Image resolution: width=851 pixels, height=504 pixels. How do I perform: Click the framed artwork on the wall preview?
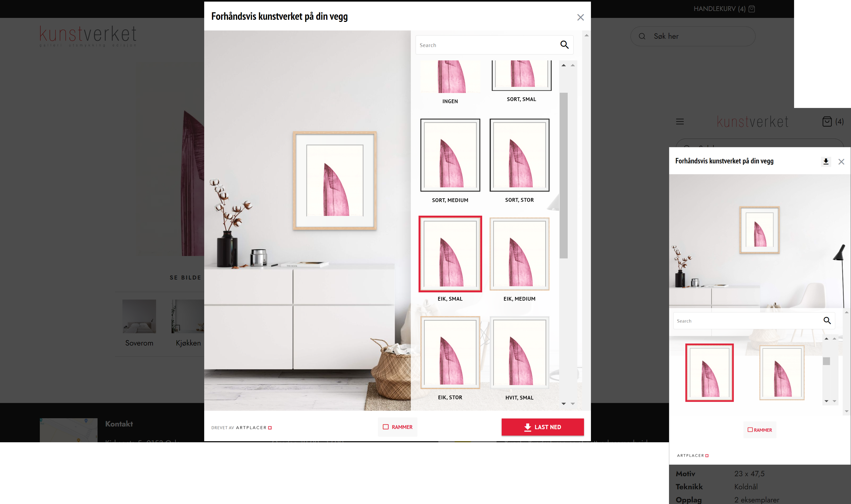[334, 181]
